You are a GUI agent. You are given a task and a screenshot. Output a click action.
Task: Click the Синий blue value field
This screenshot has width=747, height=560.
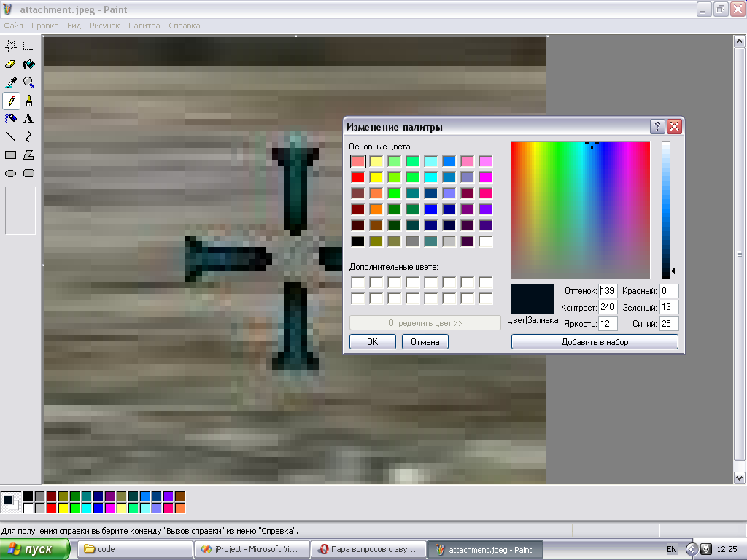pyautogui.click(x=669, y=324)
